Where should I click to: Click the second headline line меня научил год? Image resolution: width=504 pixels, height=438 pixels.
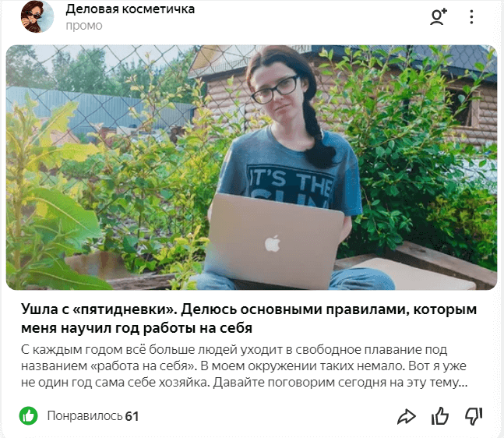pos(136,328)
